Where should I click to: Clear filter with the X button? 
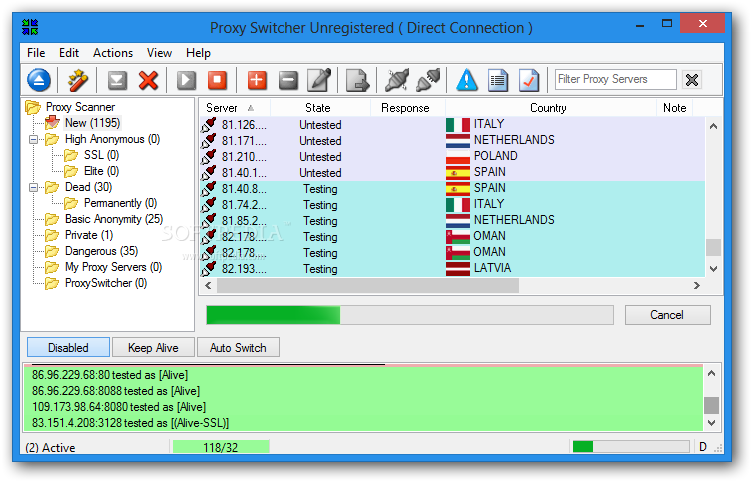[x=692, y=80]
